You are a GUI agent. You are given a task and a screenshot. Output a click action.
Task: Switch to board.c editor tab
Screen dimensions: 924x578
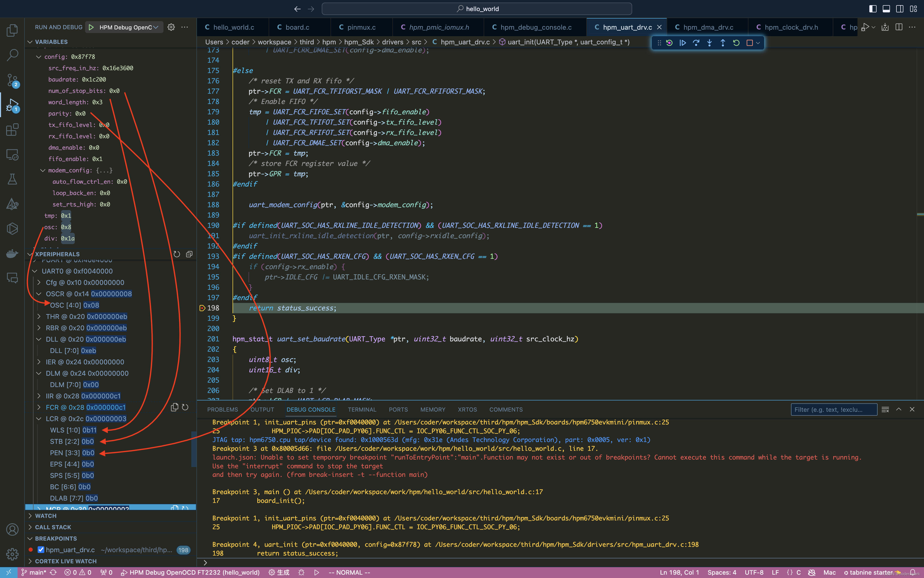click(297, 27)
